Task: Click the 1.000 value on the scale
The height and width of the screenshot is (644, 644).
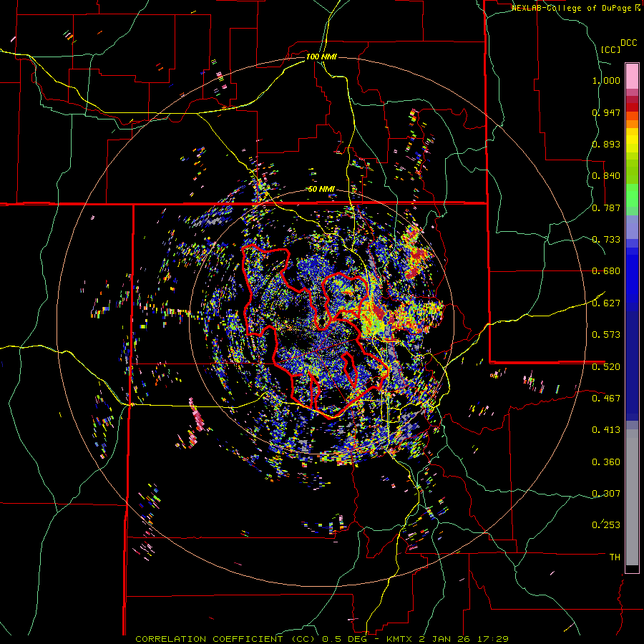Action: (606, 80)
